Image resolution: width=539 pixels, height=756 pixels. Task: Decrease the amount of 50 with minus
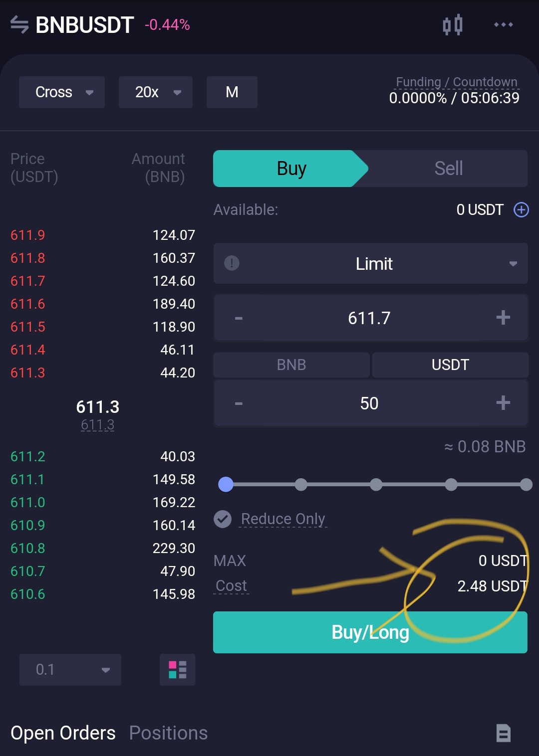coord(239,403)
